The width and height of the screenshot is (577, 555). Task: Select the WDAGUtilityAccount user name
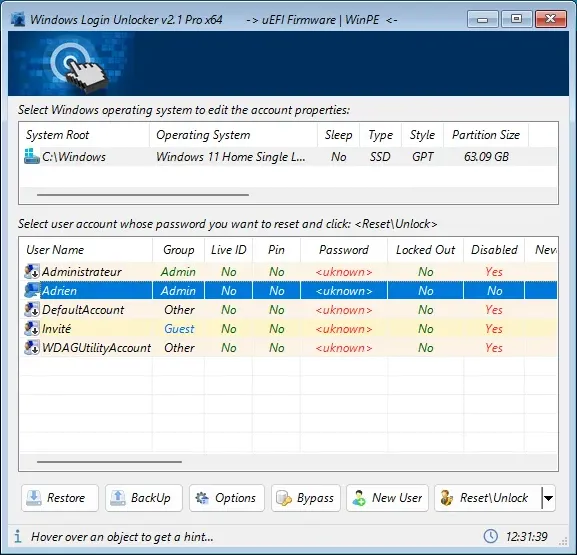coord(96,348)
